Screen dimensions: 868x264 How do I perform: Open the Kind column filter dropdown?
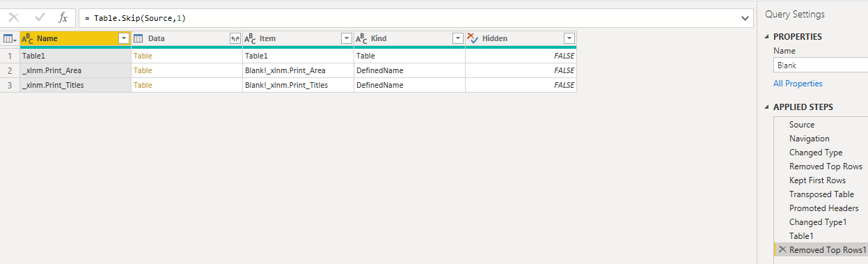point(457,39)
